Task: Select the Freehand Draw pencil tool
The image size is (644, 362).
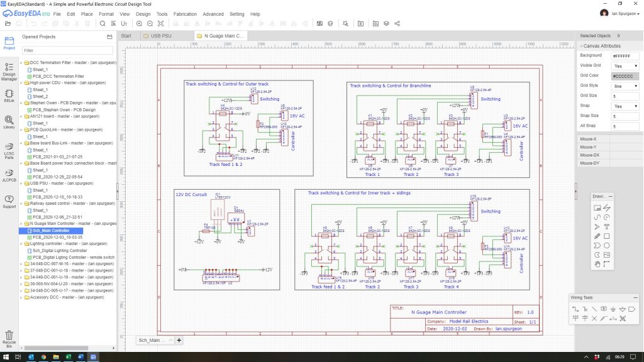Action: pyautogui.click(x=597, y=236)
